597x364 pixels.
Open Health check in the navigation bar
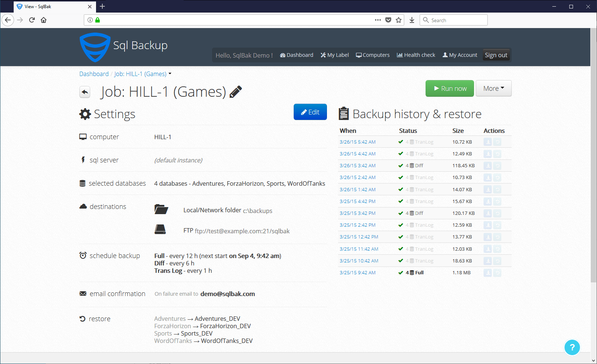pyautogui.click(x=416, y=55)
